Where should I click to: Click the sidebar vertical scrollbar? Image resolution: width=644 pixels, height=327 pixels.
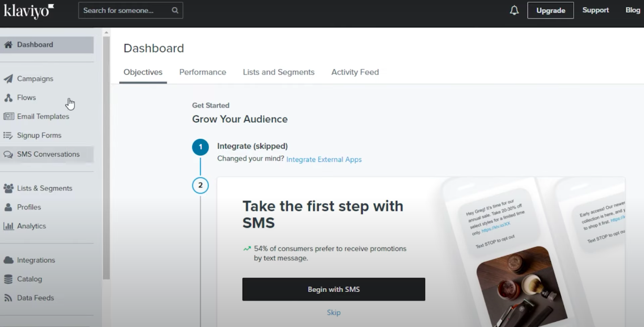tap(106, 157)
